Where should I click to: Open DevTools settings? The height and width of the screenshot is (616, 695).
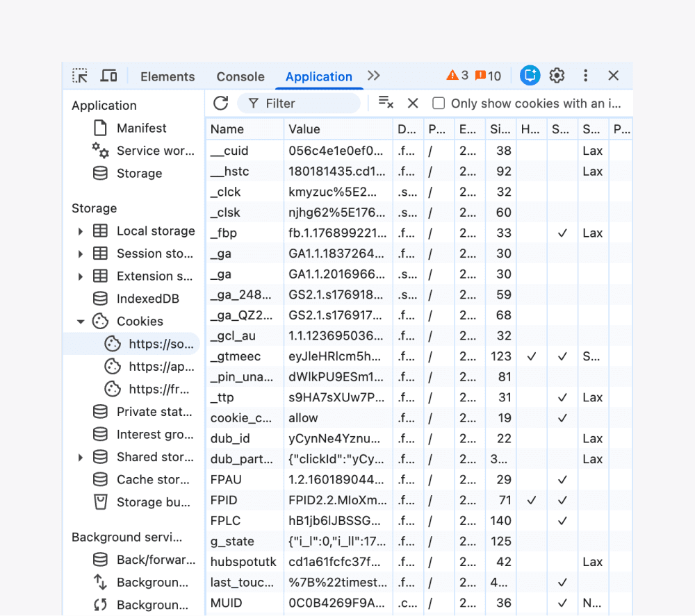pos(557,75)
